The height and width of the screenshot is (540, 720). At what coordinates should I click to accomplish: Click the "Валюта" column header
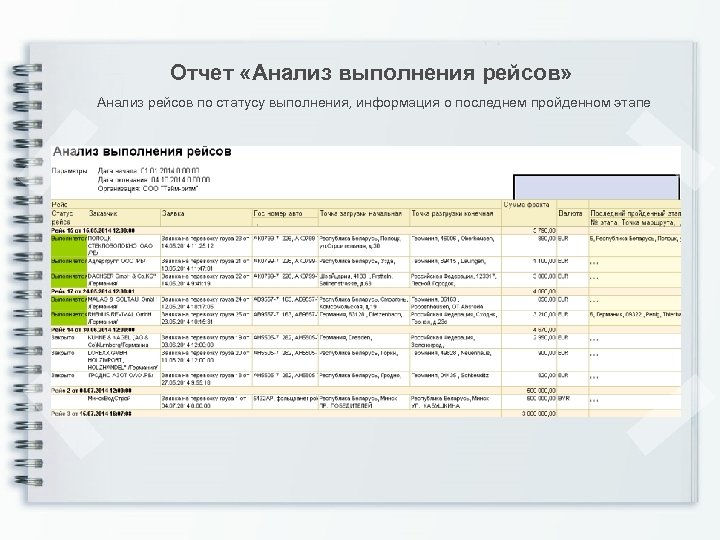pyautogui.click(x=573, y=218)
